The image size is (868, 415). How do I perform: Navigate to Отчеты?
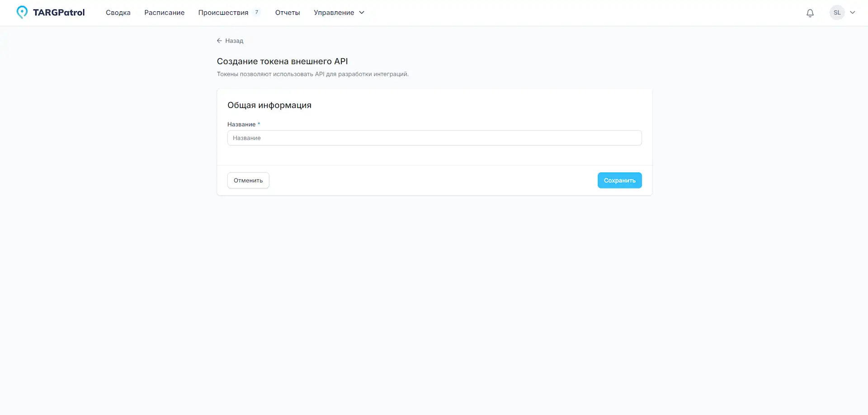coord(288,13)
